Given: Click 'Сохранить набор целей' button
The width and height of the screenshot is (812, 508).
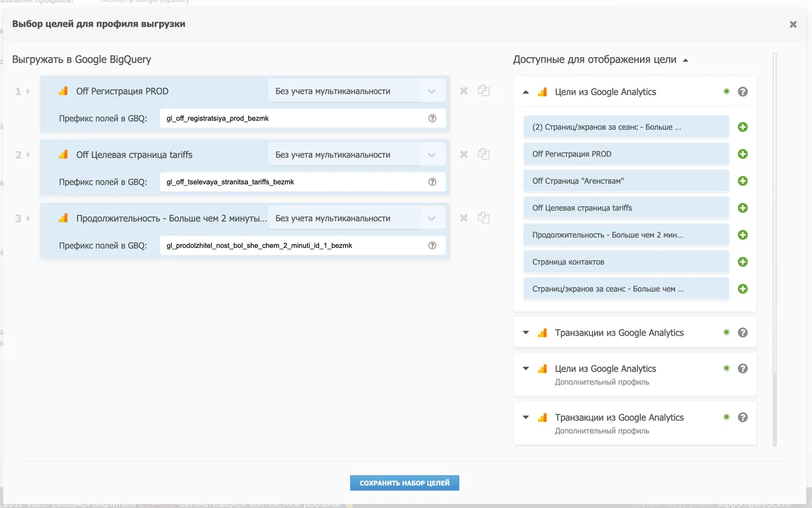Looking at the screenshot, I should [x=405, y=483].
